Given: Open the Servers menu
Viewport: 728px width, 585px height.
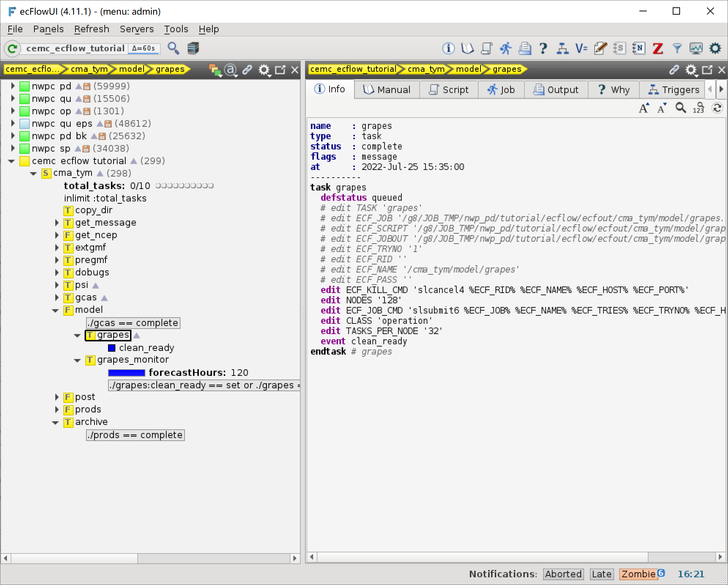Looking at the screenshot, I should pos(137,29).
